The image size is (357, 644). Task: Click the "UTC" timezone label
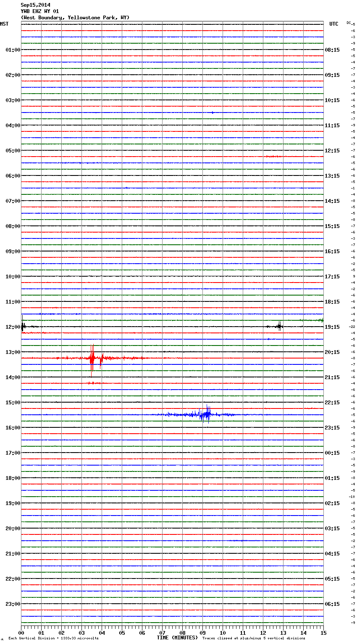[x=334, y=24]
